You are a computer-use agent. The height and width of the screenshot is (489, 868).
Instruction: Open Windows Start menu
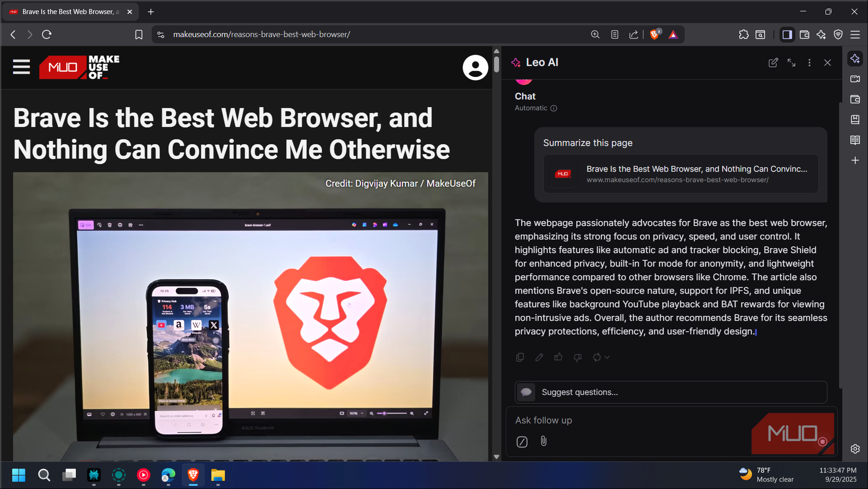pos(19,475)
